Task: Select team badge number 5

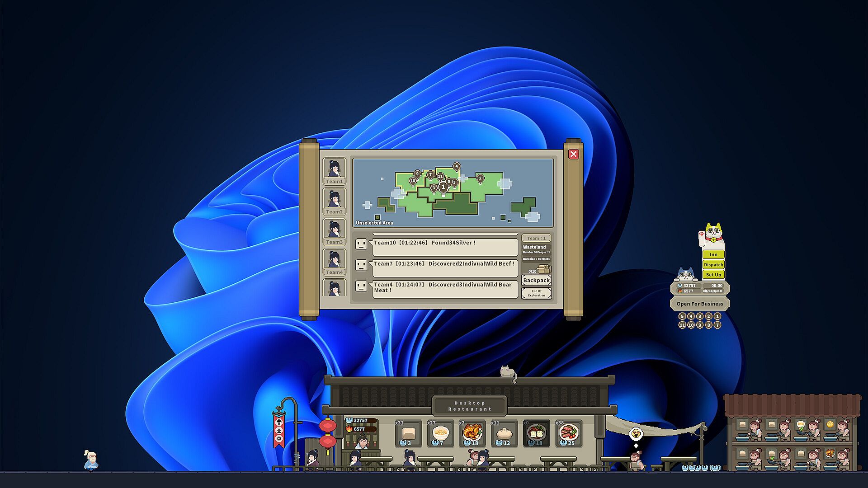Action: pyautogui.click(x=682, y=316)
